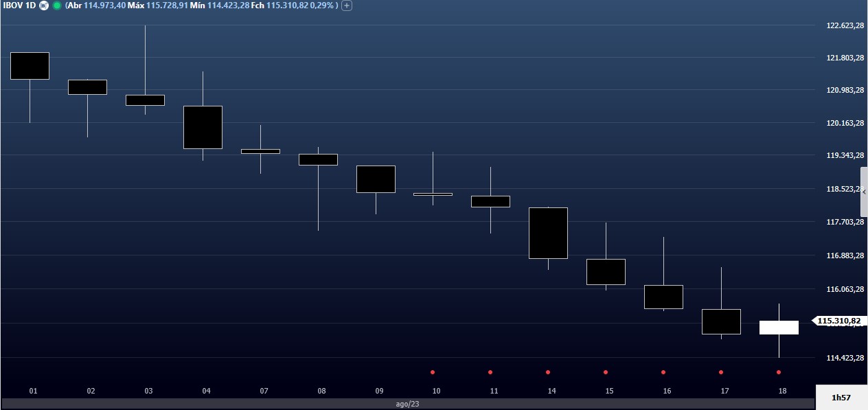Click the red event dot under day 10
The image size is (868, 410).
pyautogui.click(x=433, y=372)
